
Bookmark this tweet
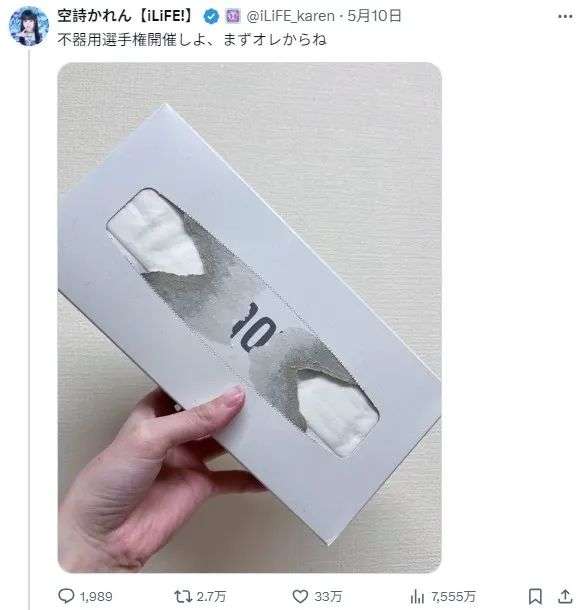(535, 596)
